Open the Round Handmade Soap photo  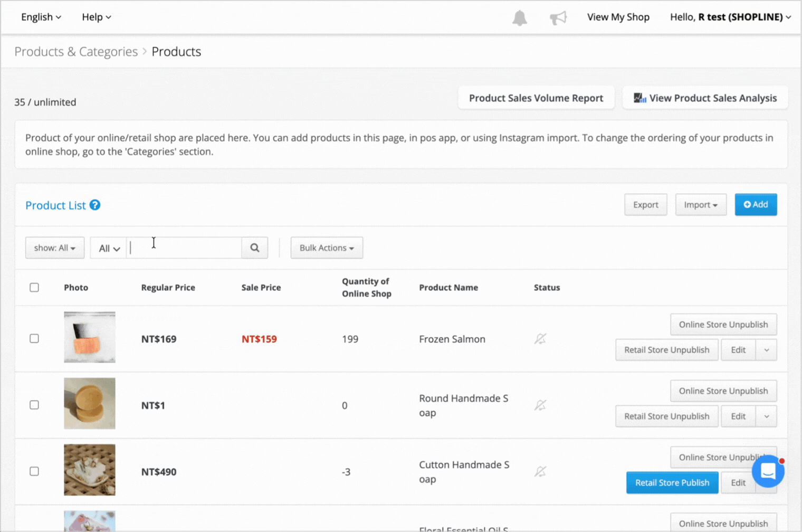pos(90,403)
